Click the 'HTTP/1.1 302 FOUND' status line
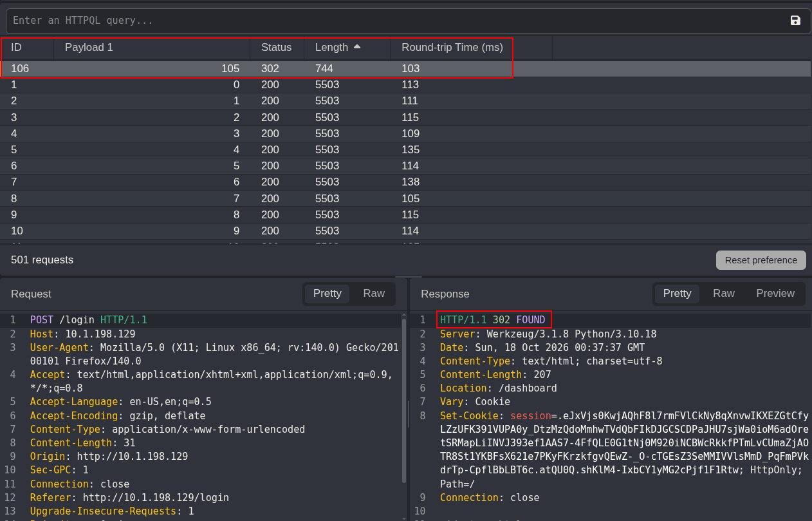 [x=493, y=319]
